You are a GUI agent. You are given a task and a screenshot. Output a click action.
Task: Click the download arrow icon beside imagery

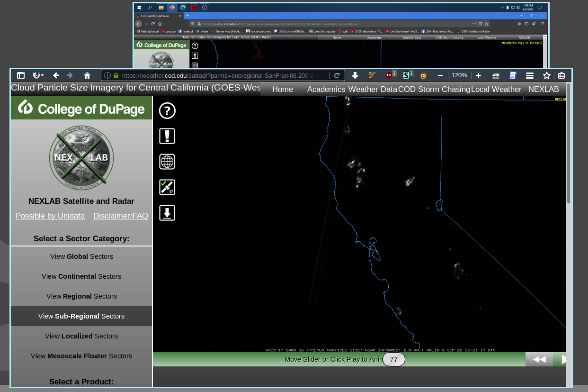(167, 213)
